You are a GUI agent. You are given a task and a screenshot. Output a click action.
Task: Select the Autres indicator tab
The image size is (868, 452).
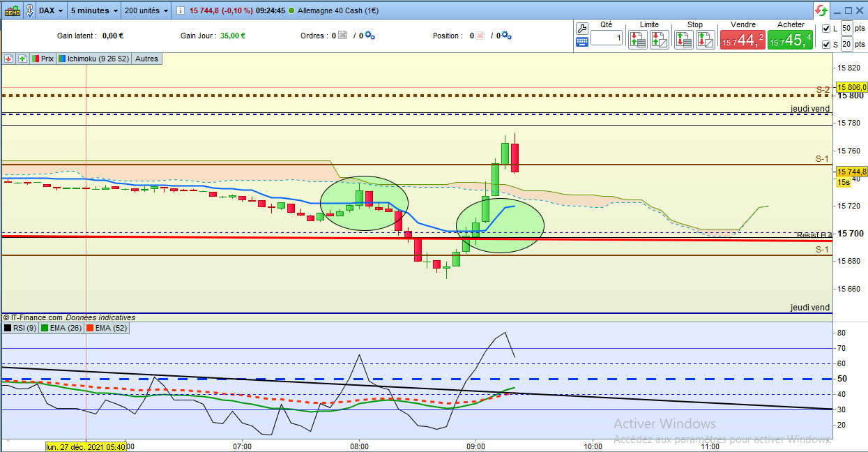click(x=146, y=59)
